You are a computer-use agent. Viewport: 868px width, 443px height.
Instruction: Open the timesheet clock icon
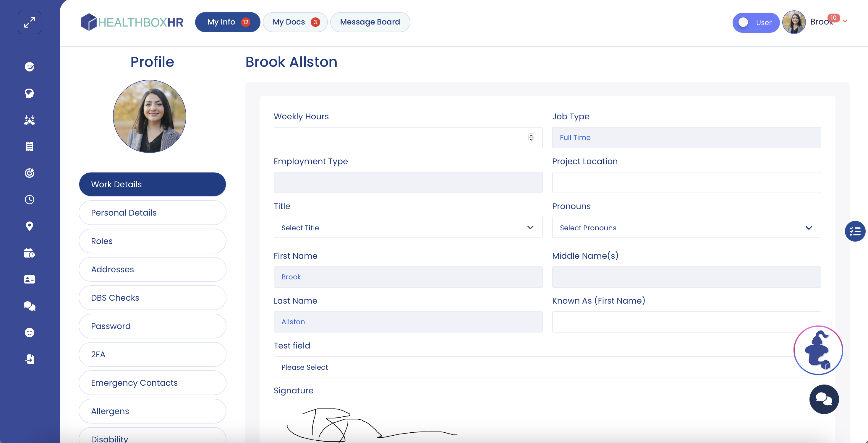pyautogui.click(x=29, y=199)
